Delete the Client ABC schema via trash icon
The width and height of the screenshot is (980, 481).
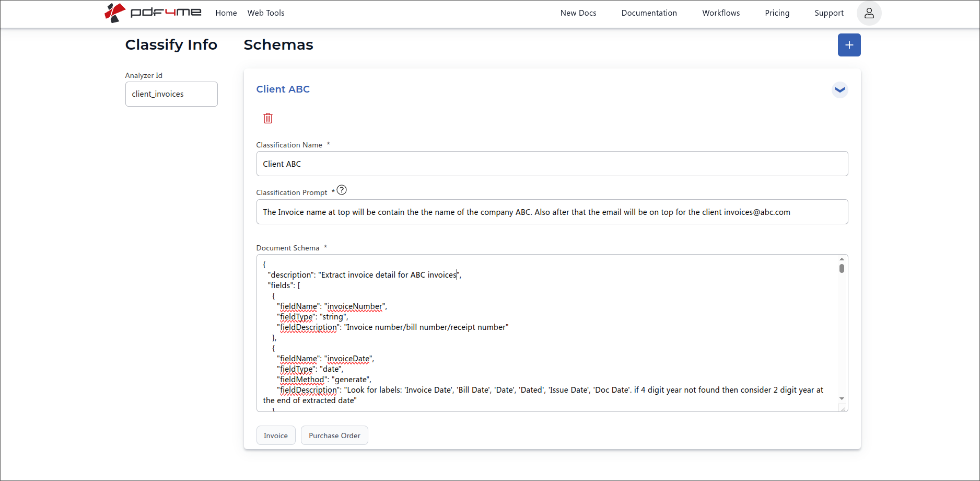[x=268, y=118]
